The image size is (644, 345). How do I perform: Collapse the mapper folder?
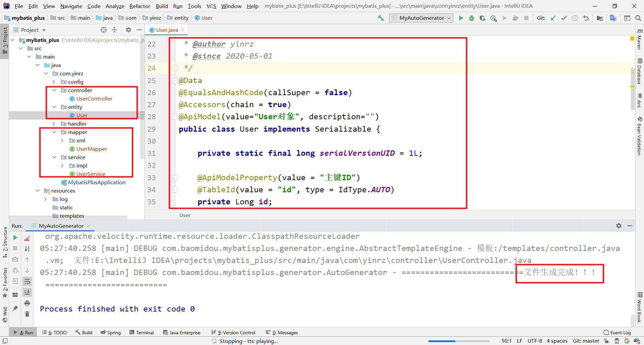coord(54,132)
